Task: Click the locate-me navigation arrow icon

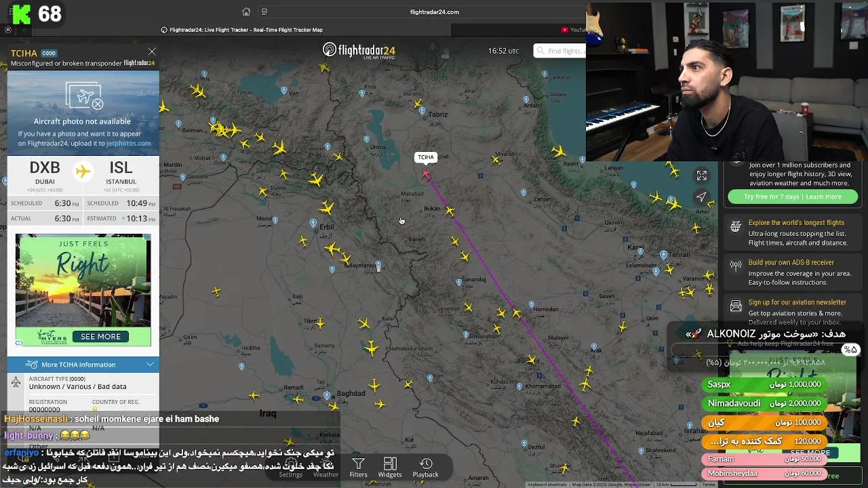Action: coord(702,197)
